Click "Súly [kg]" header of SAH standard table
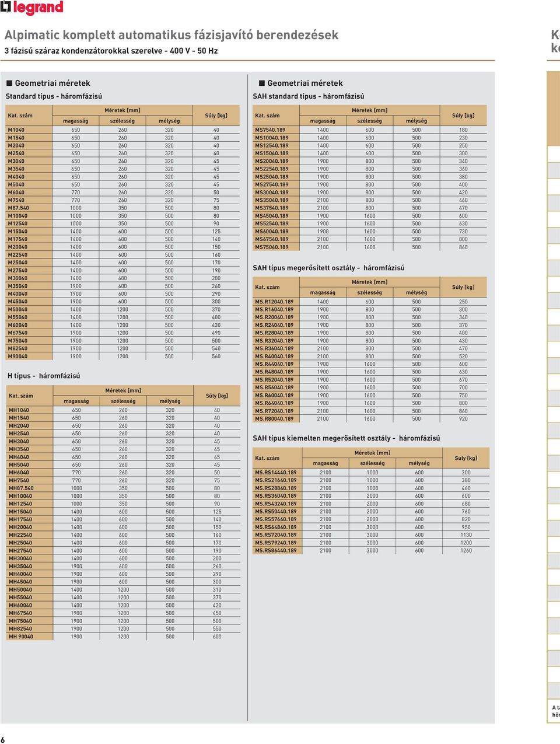560x744 pixels. click(463, 116)
